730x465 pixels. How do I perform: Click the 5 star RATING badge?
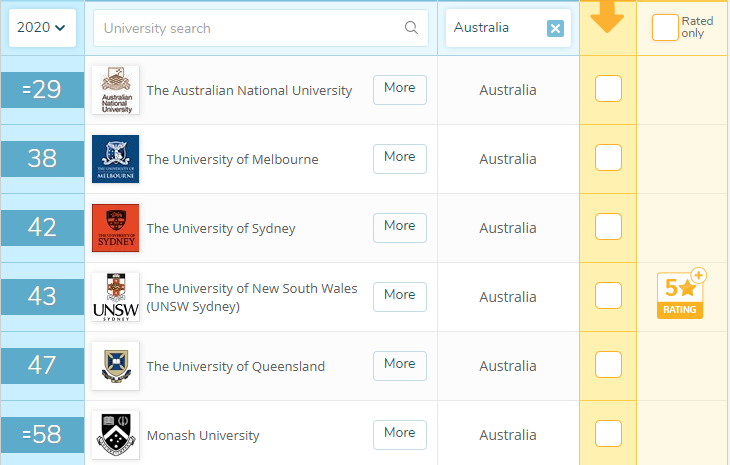click(x=681, y=294)
